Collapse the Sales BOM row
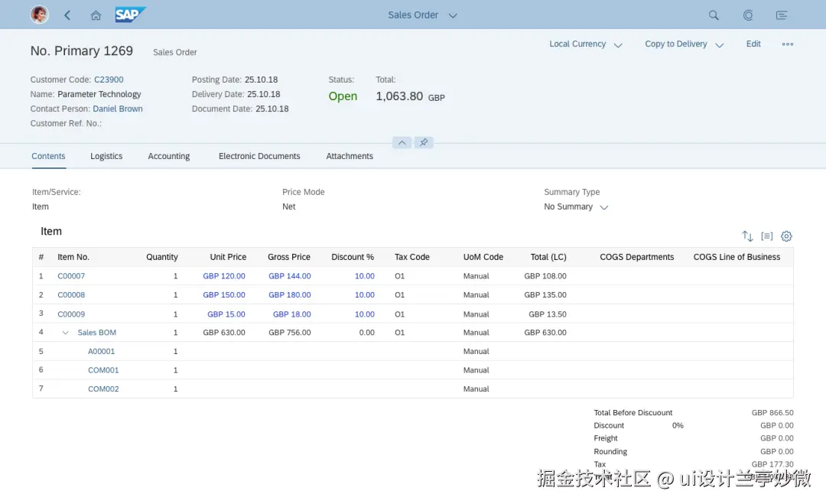 point(66,333)
